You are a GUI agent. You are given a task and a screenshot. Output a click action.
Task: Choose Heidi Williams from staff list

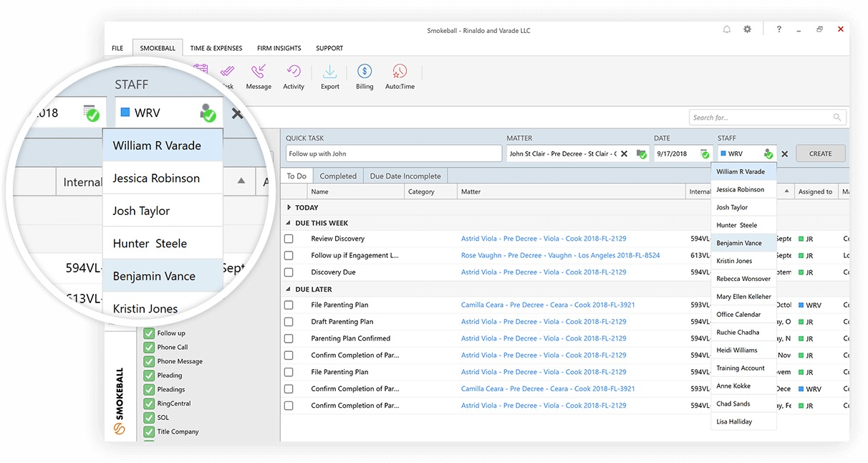click(x=743, y=350)
